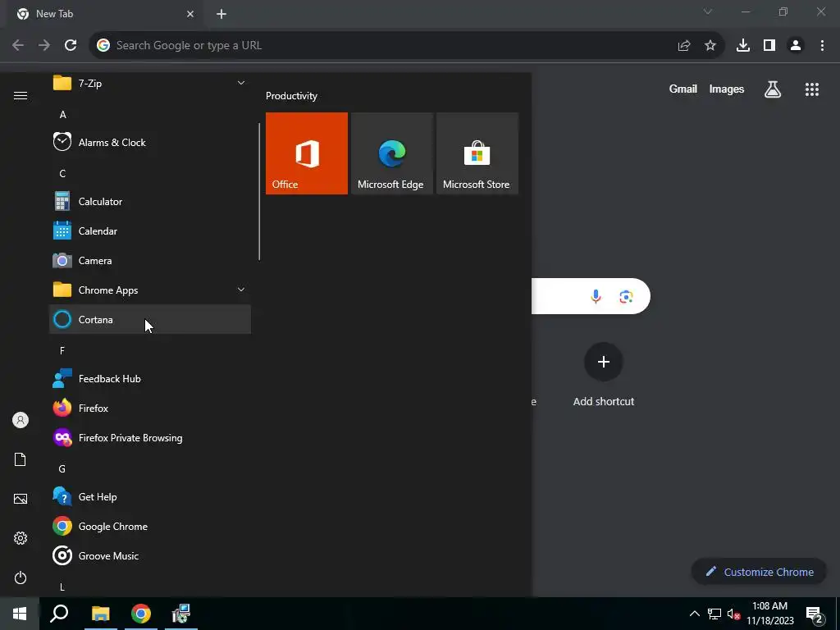The width and height of the screenshot is (840, 630).
Task: Click the installer icon on taskbar
Action: (x=181, y=614)
